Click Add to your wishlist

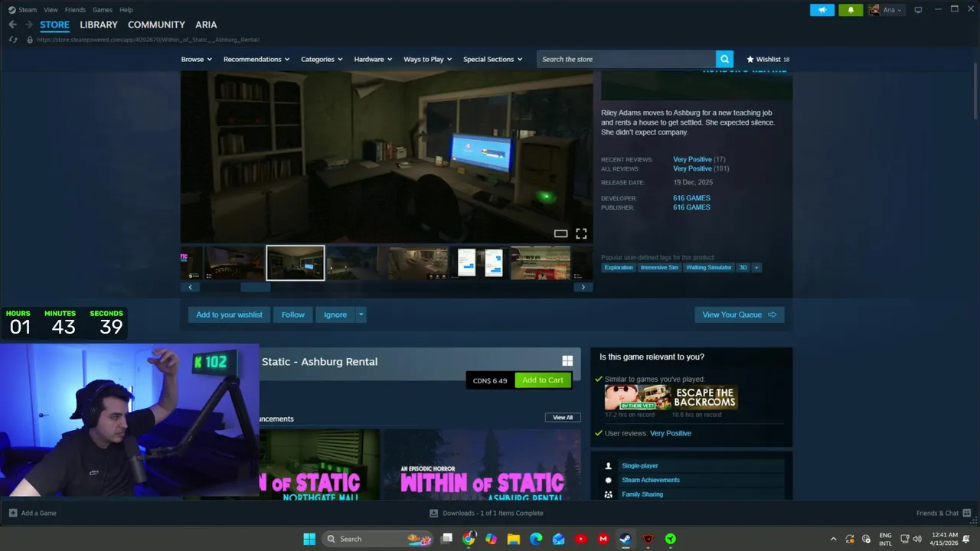click(x=229, y=315)
